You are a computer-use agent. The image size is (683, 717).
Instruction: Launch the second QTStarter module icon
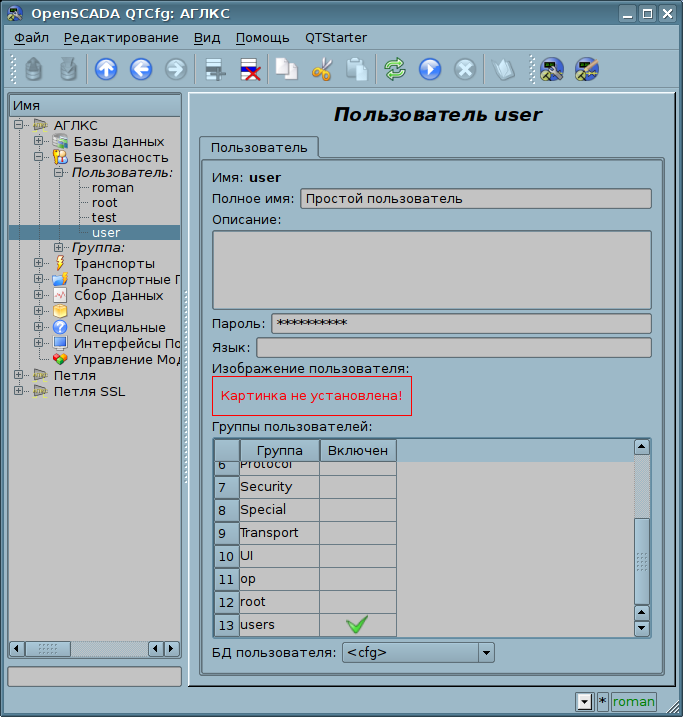point(587,70)
